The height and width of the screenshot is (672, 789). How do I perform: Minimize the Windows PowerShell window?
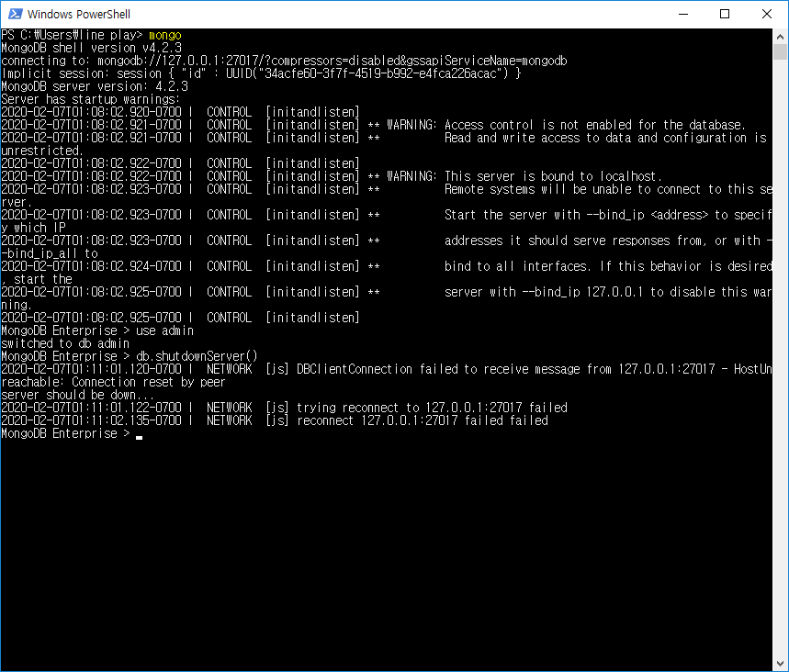[x=682, y=14]
